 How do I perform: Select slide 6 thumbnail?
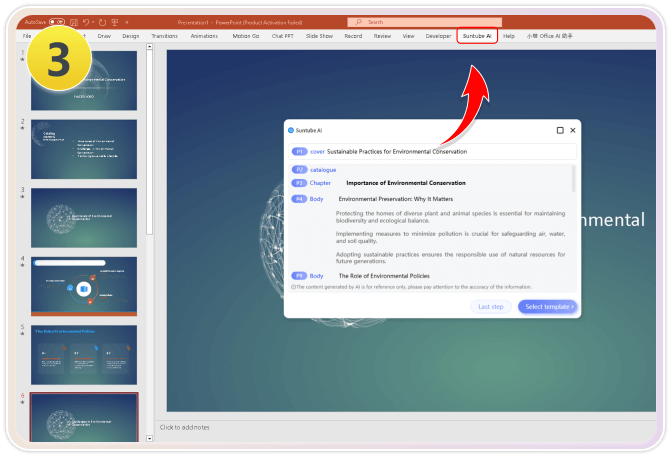click(x=84, y=417)
